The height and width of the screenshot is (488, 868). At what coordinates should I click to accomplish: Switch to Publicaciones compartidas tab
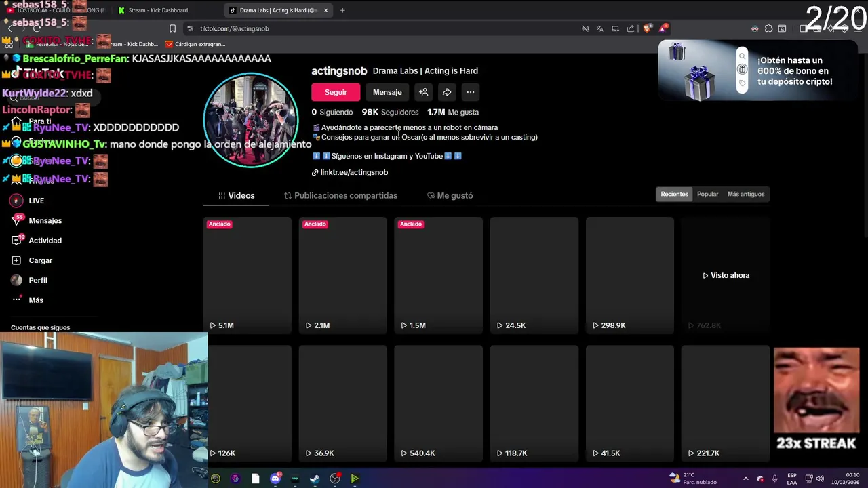click(x=340, y=195)
